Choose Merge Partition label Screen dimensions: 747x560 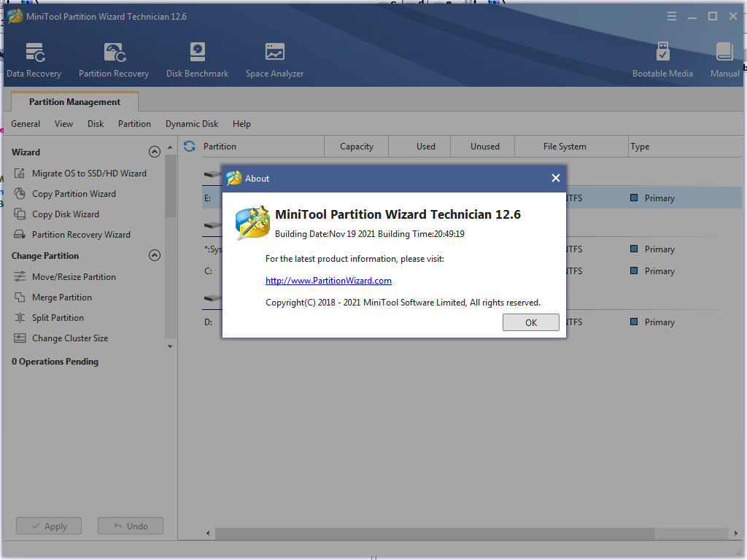(x=62, y=297)
